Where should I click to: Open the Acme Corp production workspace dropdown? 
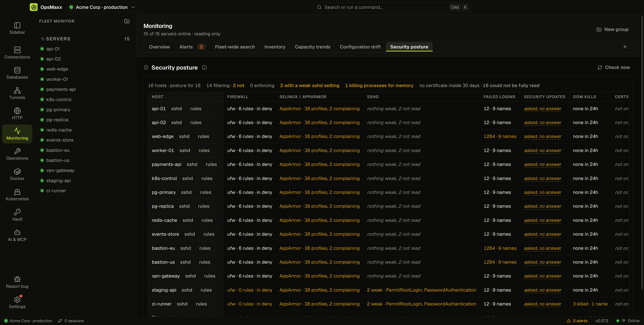click(103, 7)
